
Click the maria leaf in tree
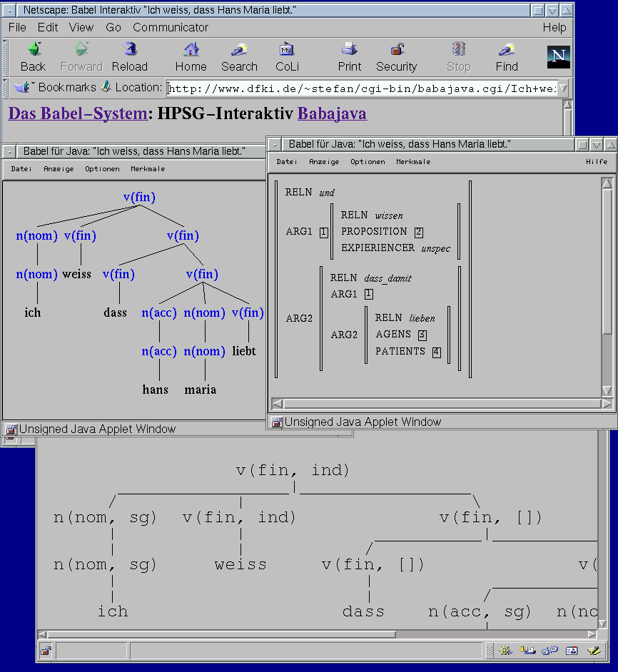click(201, 390)
